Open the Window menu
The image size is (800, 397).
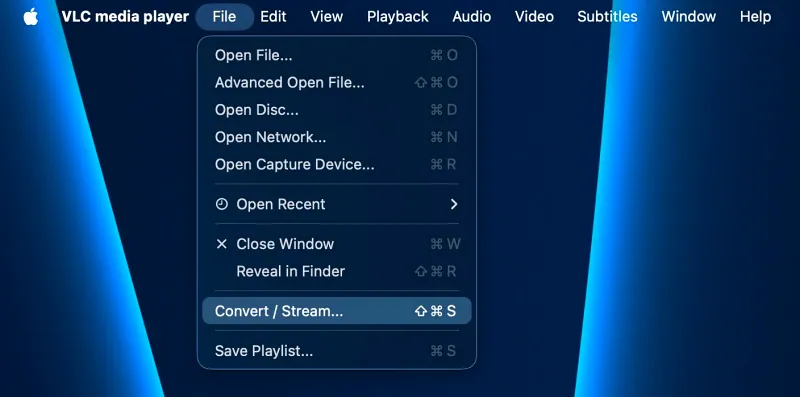tap(688, 16)
